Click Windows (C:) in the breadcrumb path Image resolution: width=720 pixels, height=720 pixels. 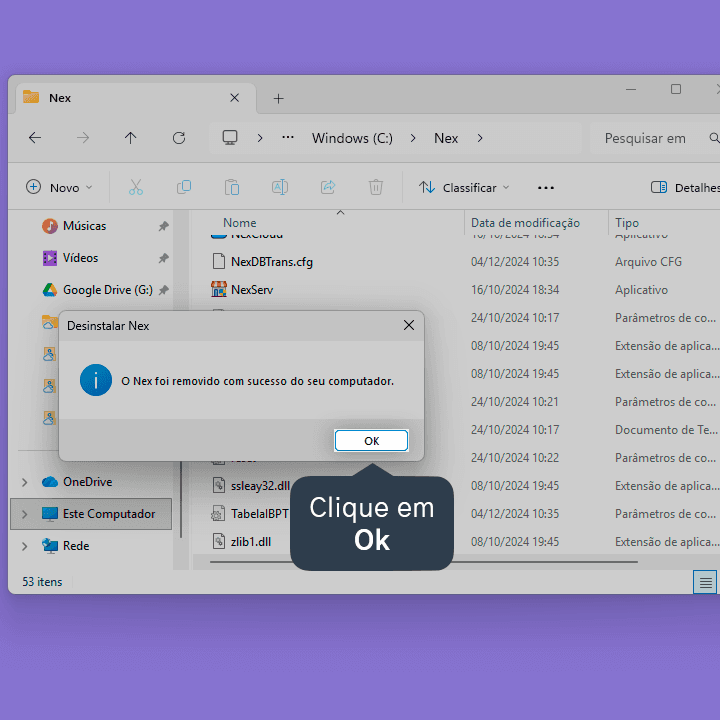(352, 138)
